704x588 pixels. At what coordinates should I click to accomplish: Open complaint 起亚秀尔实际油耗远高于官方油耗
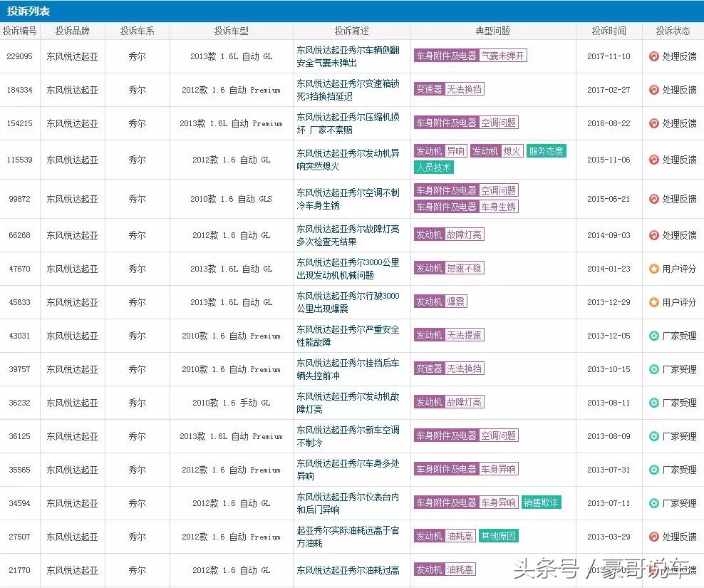(348, 537)
